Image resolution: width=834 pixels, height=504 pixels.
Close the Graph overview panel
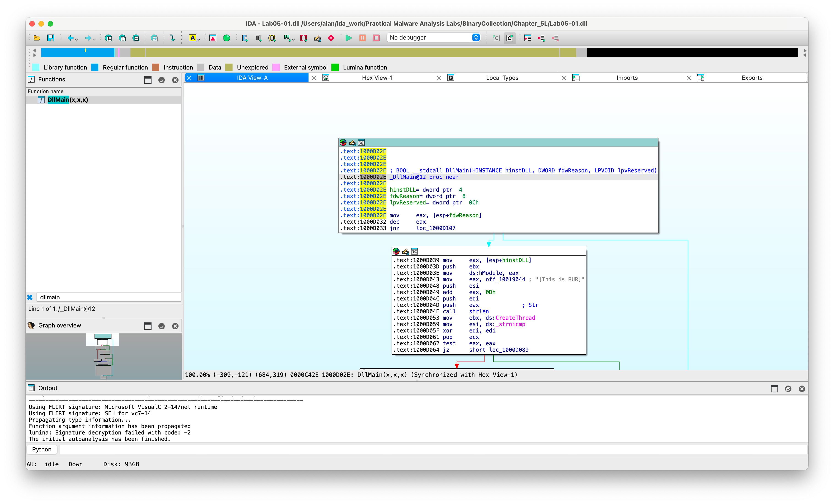(x=175, y=326)
